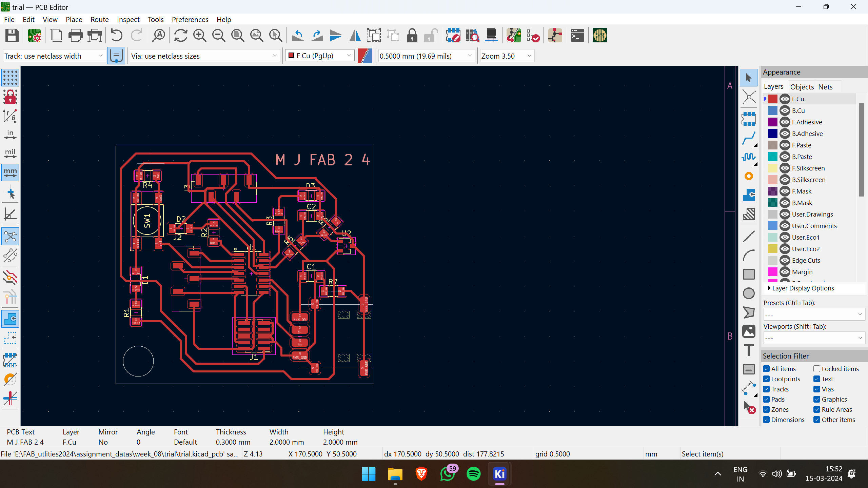Viewport: 868px width, 488px height.
Task: Zoom to fit the page
Action: point(238,35)
